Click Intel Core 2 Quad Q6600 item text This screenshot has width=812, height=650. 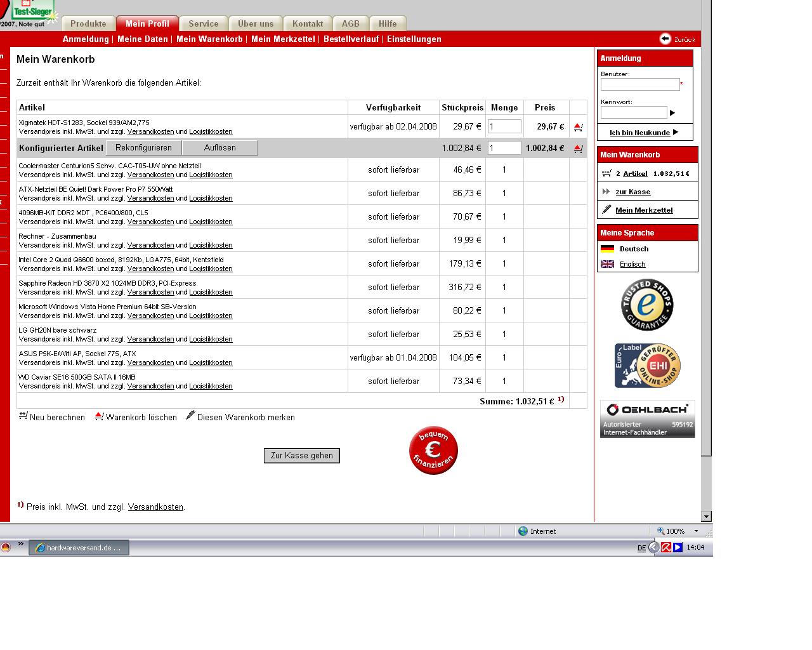(121, 260)
